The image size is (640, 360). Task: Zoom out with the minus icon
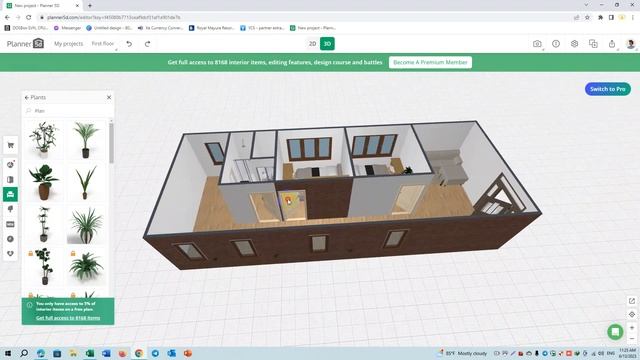632,339
